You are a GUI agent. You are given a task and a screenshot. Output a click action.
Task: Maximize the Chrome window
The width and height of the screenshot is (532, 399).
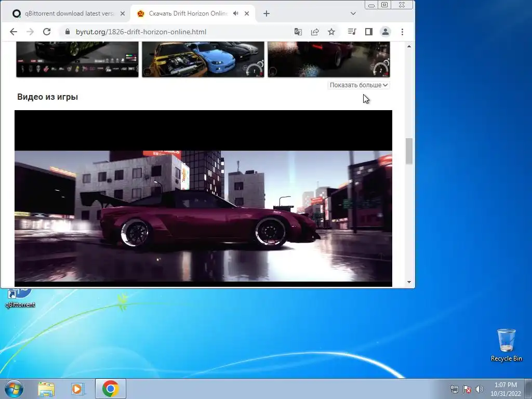(x=384, y=5)
